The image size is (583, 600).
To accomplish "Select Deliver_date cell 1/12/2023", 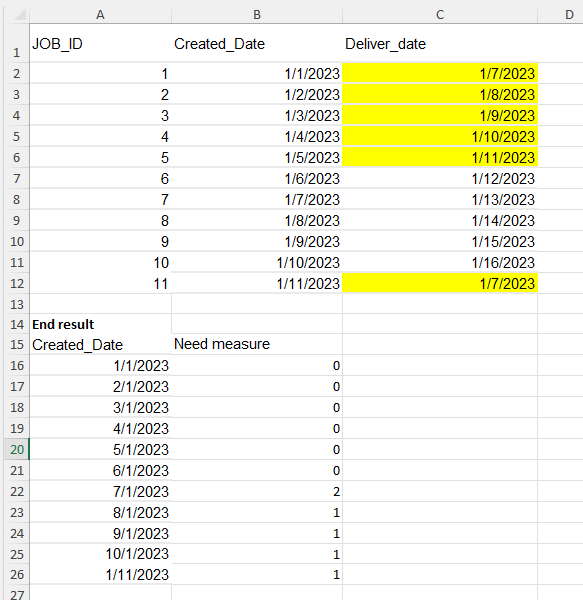I will click(440, 178).
